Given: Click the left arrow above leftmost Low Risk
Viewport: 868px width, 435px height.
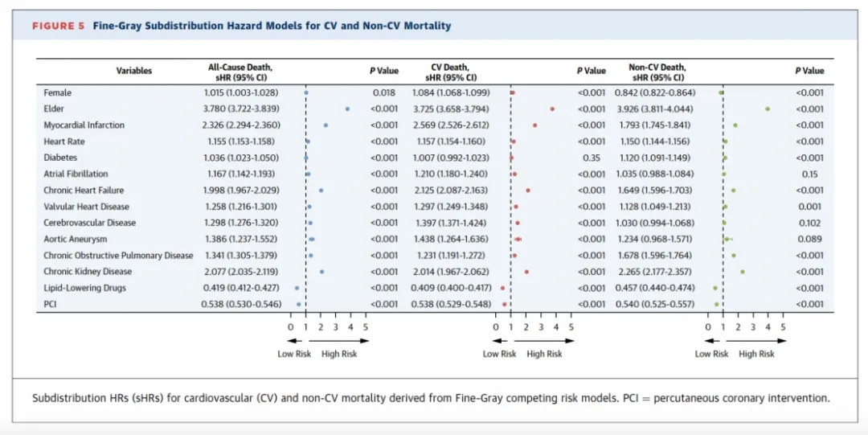Looking at the screenshot, I should pyautogui.click(x=285, y=341).
